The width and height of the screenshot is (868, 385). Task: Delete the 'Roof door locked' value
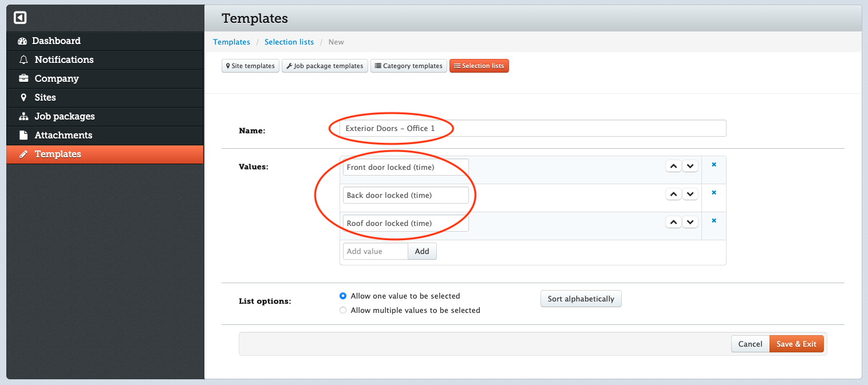click(x=714, y=221)
